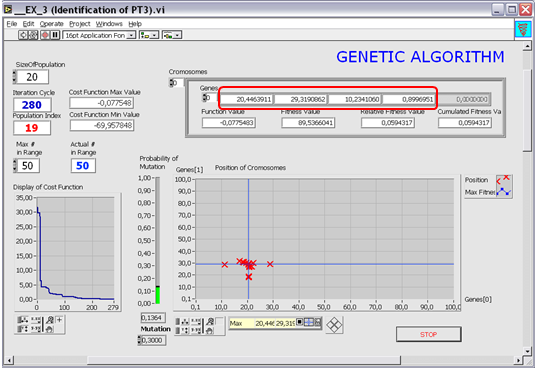Open the Operate menu
The image size is (537, 369).
coord(52,24)
